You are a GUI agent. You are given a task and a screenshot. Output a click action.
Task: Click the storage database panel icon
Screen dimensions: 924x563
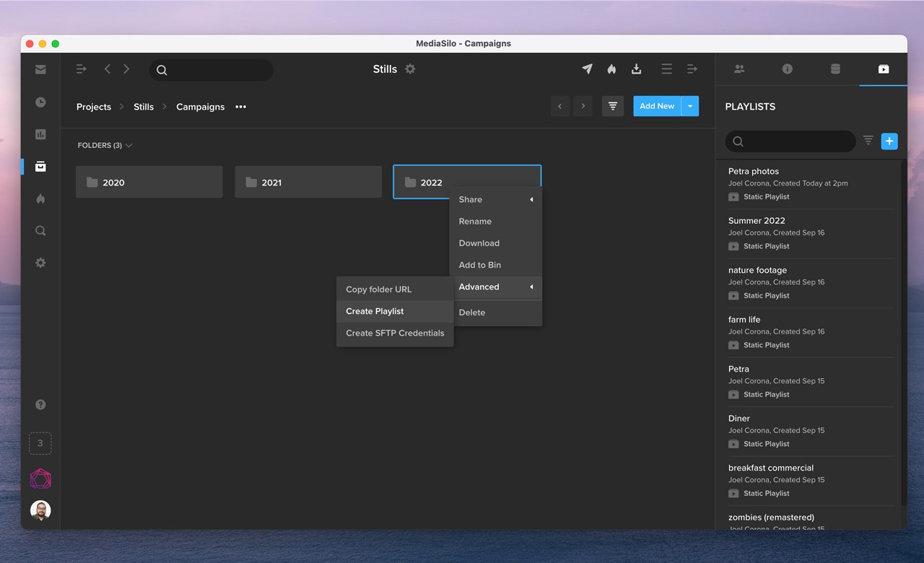pos(835,69)
